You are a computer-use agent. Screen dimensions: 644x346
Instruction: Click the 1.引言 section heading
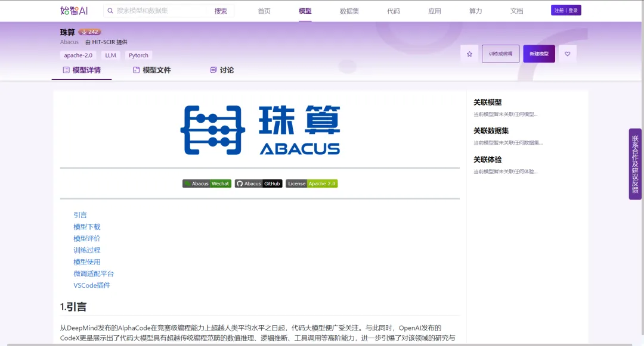[x=73, y=307]
